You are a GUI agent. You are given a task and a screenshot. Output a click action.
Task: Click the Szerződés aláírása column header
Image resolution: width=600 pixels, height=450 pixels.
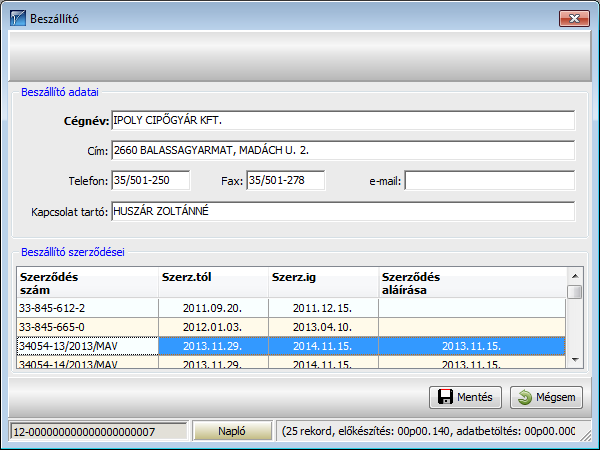coord(472,283)
